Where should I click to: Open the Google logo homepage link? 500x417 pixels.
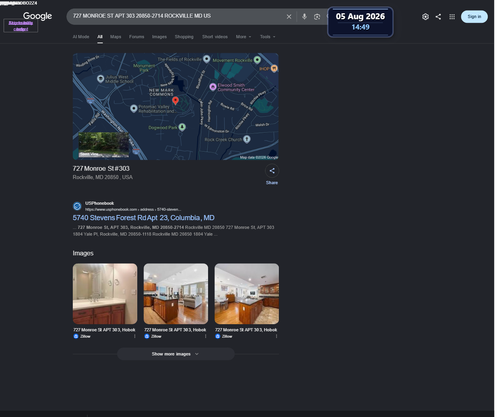pyautogui.click(x=37, y=16)
